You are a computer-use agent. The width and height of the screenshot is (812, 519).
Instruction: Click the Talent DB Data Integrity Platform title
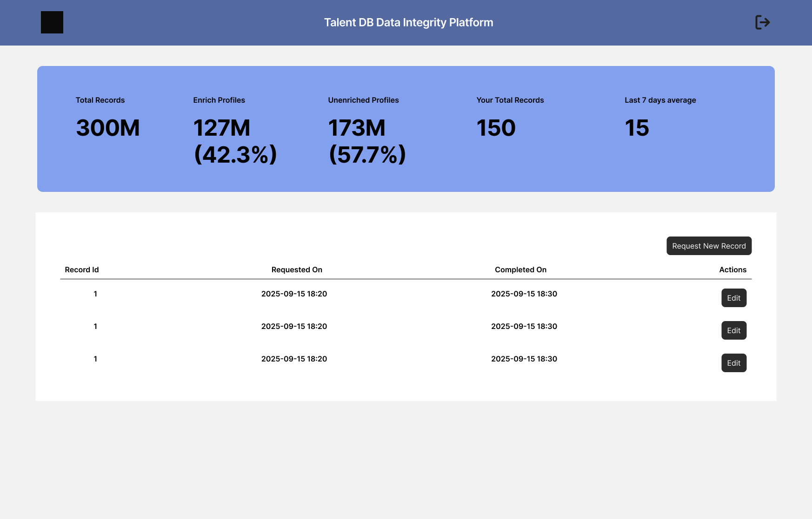click(409, 22)
